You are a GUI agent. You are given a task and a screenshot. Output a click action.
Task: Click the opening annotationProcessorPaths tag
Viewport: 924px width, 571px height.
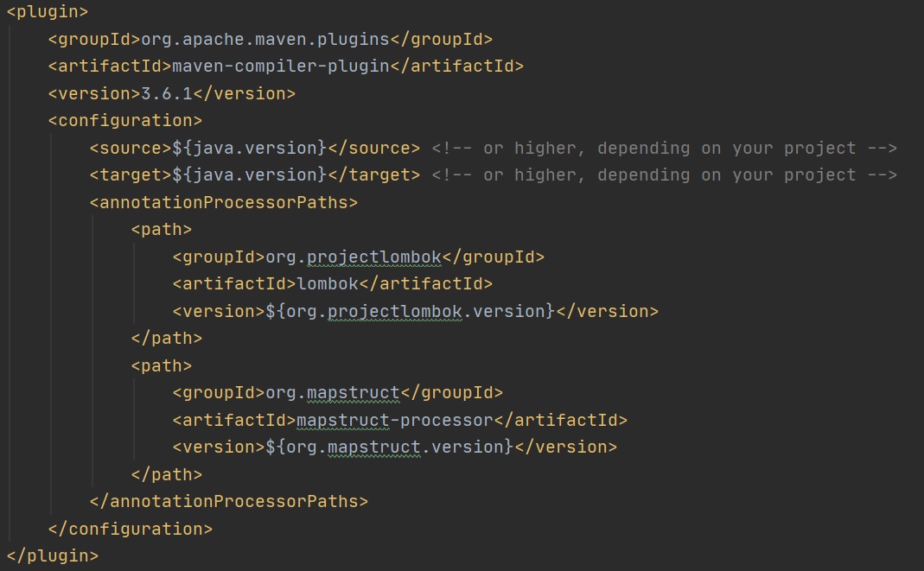pyautogui.click(x=223, y=202)
